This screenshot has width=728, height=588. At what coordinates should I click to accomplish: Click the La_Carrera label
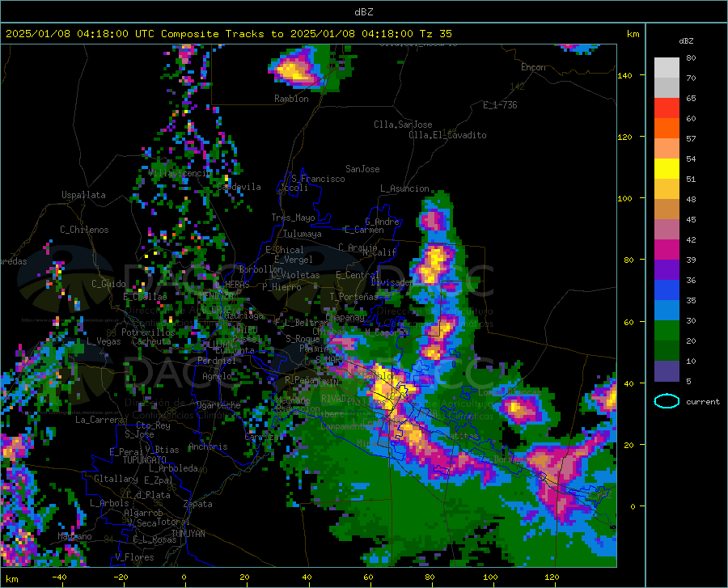[99, 420]
